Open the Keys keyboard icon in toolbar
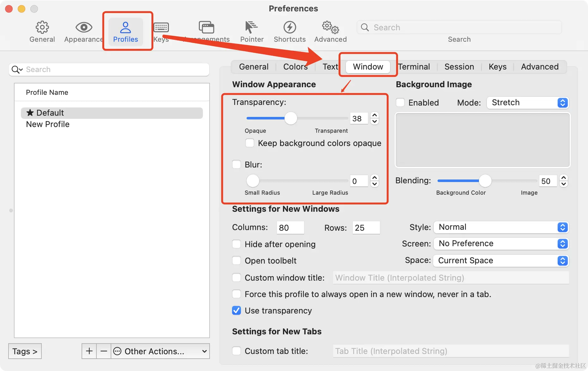This screenshot has height=371, width=588. [161, 27]
